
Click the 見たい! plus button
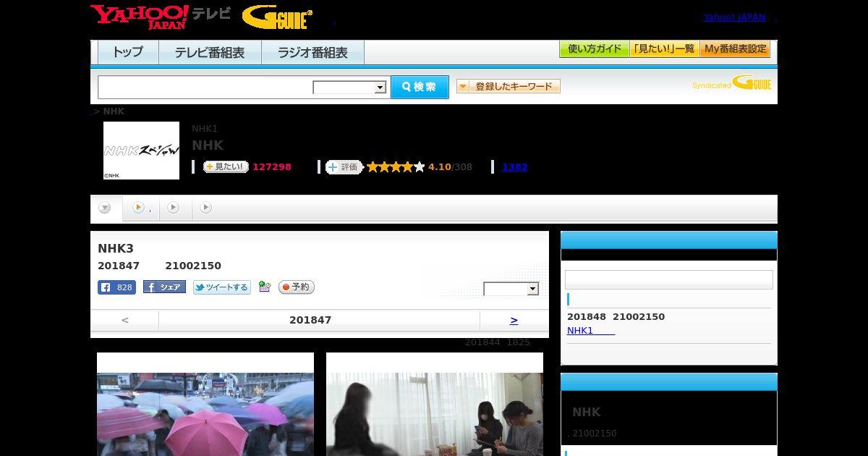(226, 167)
